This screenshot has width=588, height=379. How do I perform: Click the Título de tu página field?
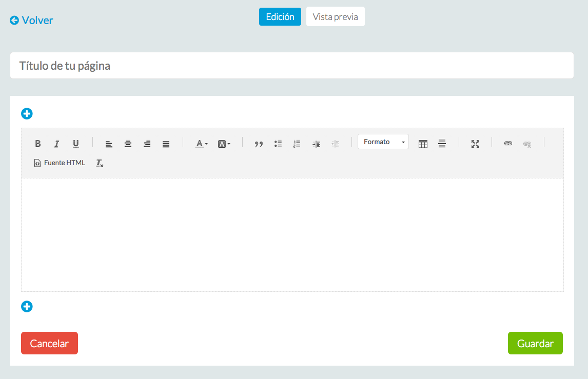point(291,66)
